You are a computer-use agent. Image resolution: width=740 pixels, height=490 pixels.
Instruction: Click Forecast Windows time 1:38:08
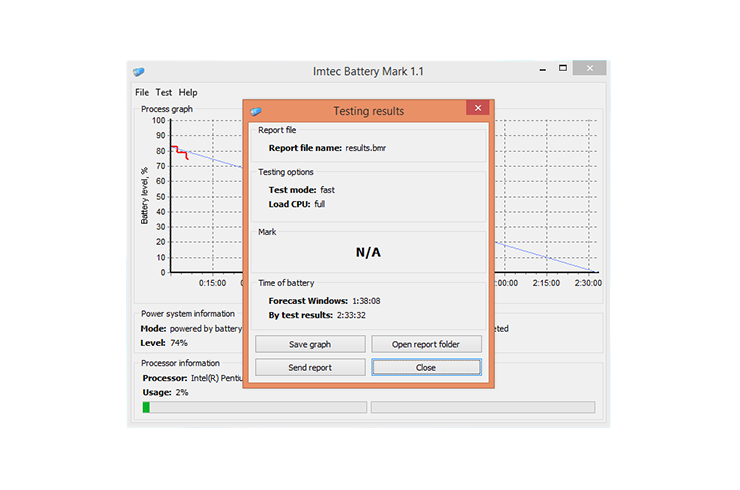click(x=366, y=301)
